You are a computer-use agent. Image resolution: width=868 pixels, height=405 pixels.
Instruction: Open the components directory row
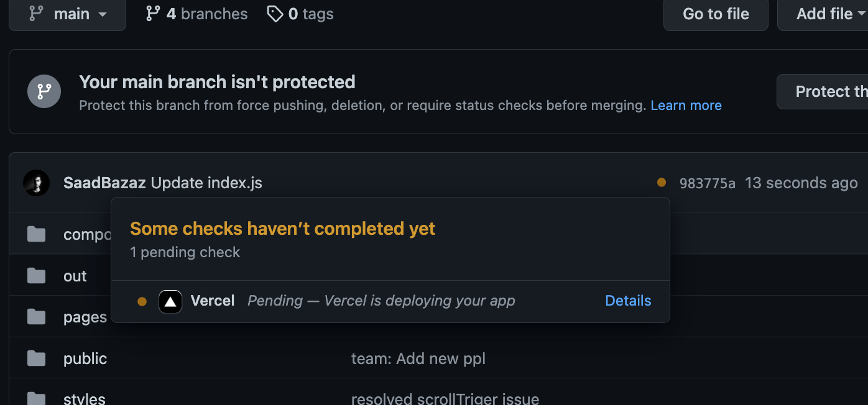87,234
